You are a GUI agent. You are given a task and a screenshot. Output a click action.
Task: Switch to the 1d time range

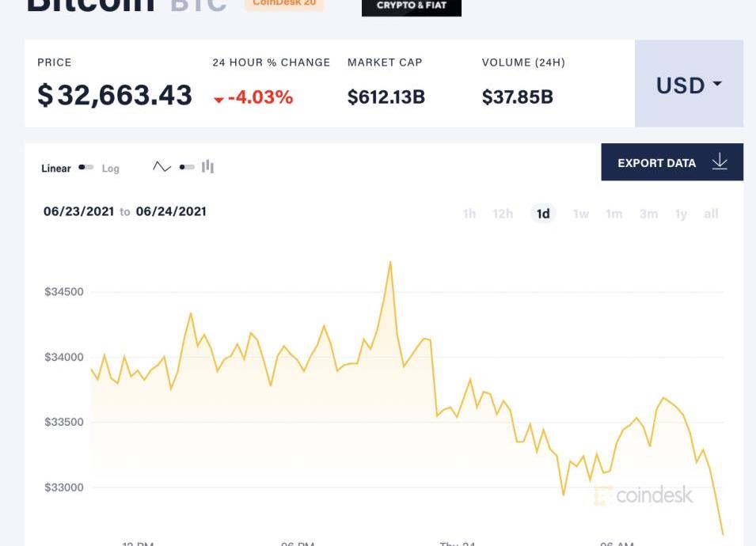[543, 214]
